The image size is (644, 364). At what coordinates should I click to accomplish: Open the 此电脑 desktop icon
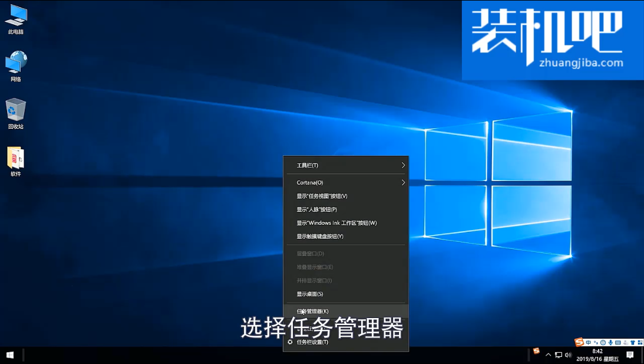(x=16, y=17)
